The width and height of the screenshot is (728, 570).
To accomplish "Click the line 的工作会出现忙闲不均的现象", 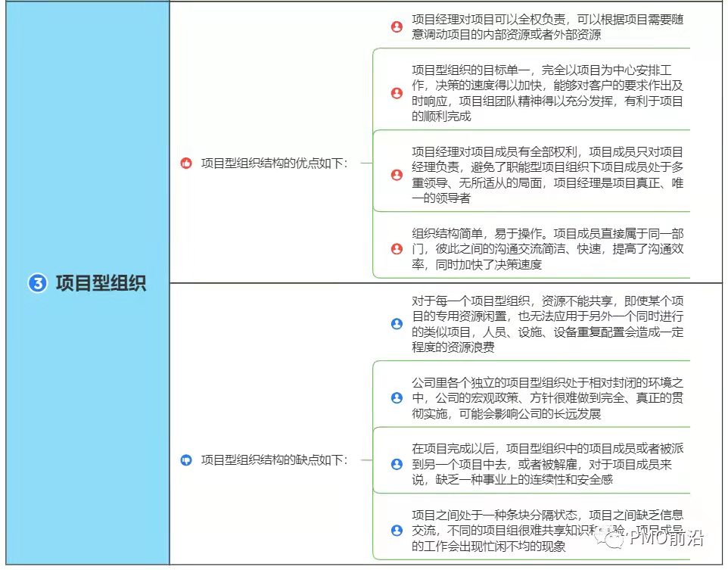I will pos(488,547).
